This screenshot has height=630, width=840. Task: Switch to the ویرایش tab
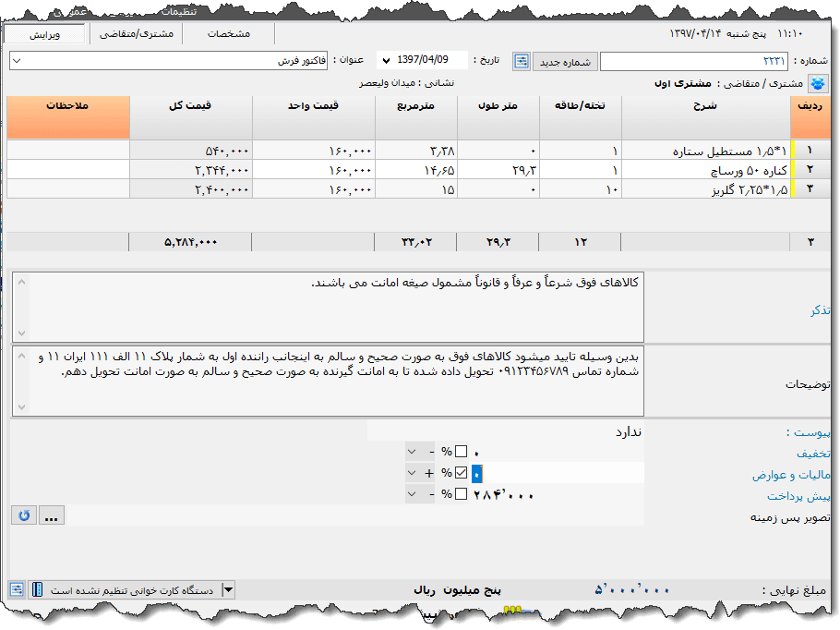pos(44,33)
